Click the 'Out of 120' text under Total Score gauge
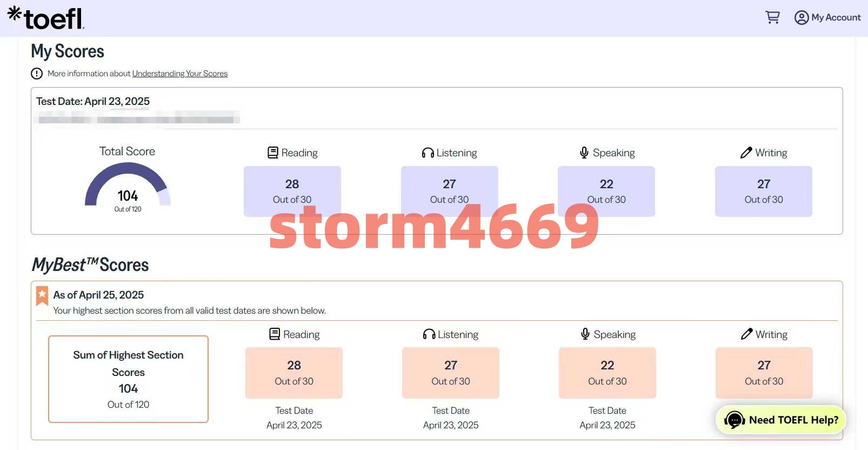 click(128, 209)
